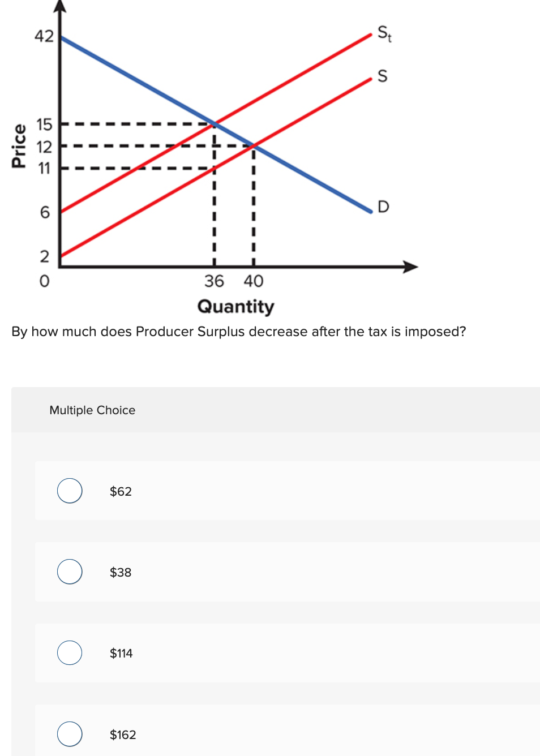Click the D demand curve label
This screenshot has height=756, width=540.
tap(383, 207)
